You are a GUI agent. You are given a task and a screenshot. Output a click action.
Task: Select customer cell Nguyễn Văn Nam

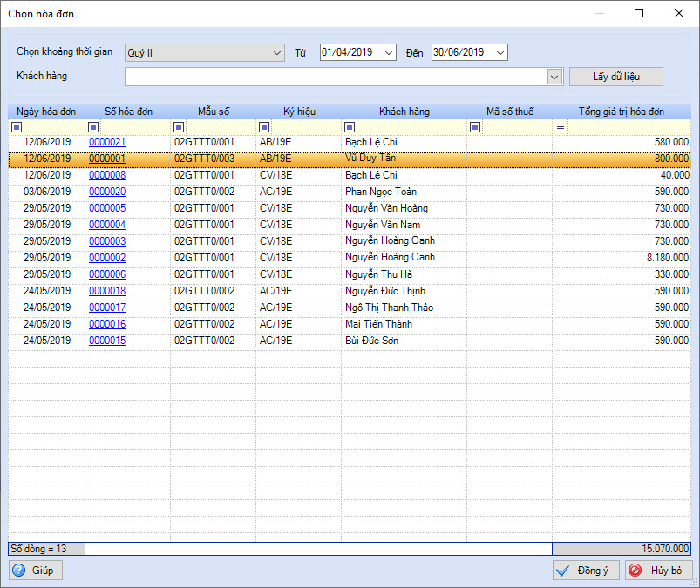(404, 225)
